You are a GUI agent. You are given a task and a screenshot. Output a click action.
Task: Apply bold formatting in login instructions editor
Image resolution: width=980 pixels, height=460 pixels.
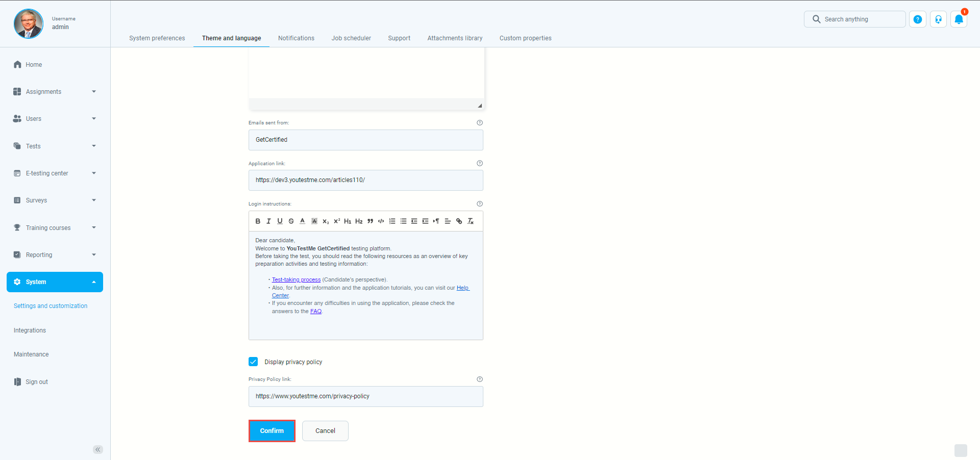258,221
